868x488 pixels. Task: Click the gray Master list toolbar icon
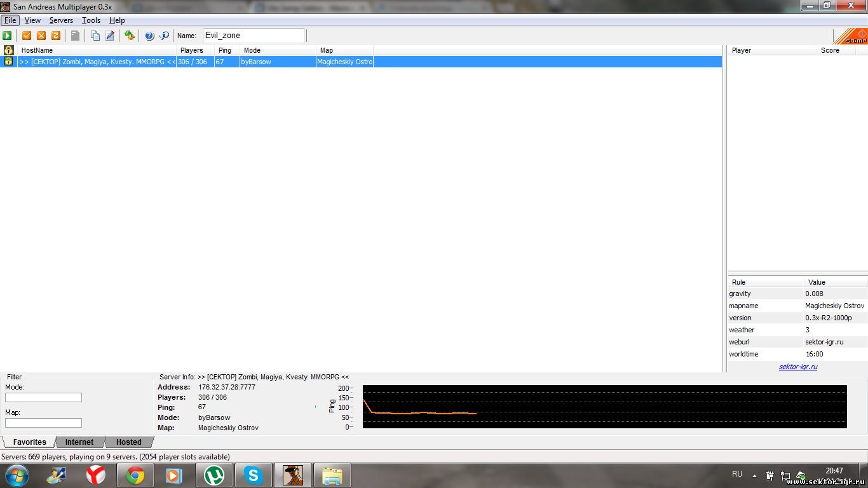[x=75, y=36]
